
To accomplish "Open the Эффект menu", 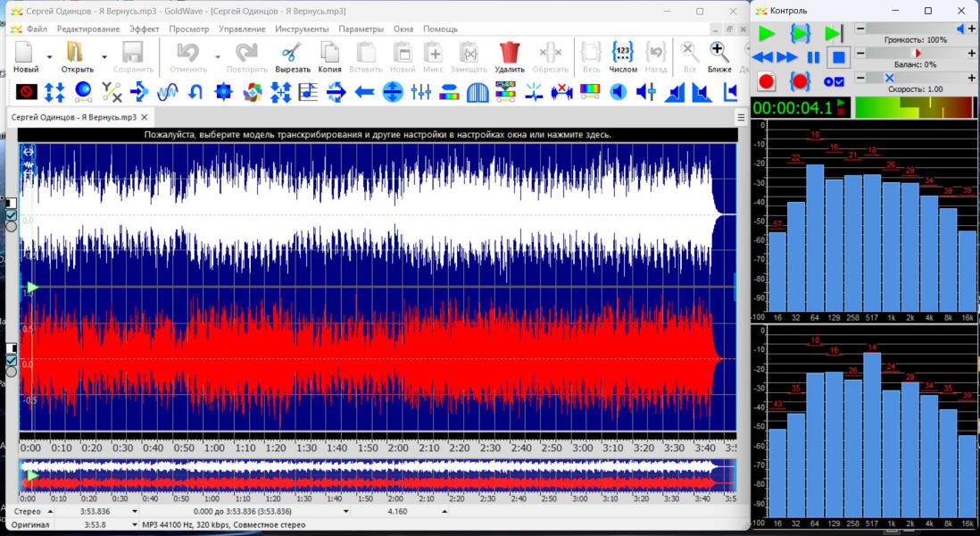I will [144, 29].
